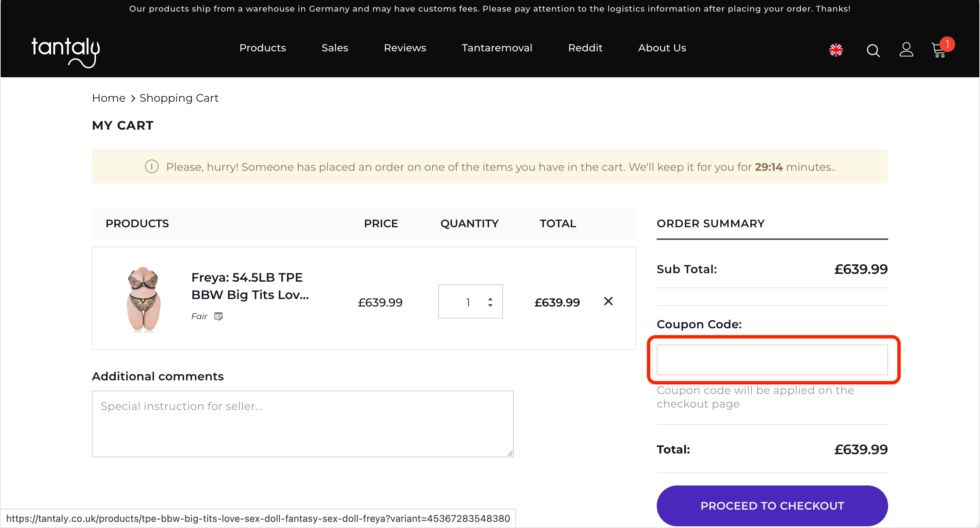The width and height of the screenshot is (980, 528).
Task: Click the edit note icon beside Fair
Action: pyautogui.click(x=218, y=316)
